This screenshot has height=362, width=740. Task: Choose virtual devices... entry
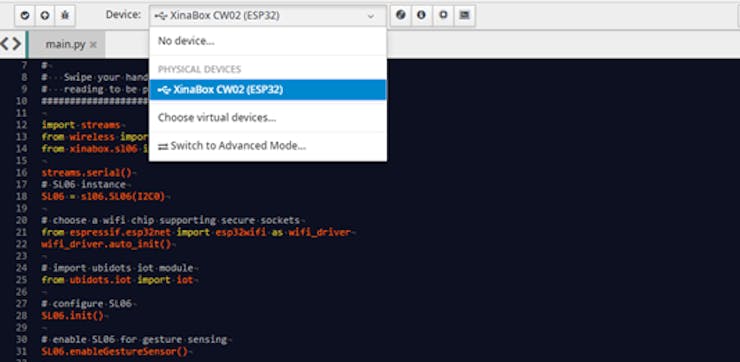tap(268, 117)
